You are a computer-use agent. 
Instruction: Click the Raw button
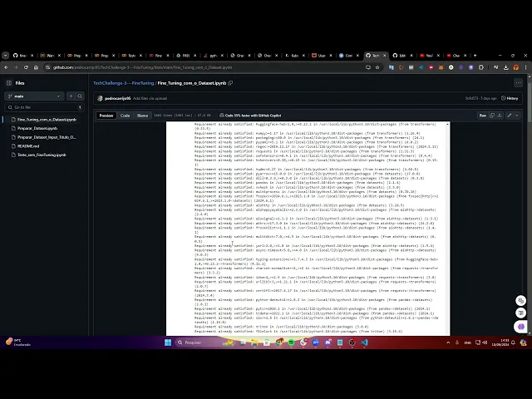[x=482, y=116]
